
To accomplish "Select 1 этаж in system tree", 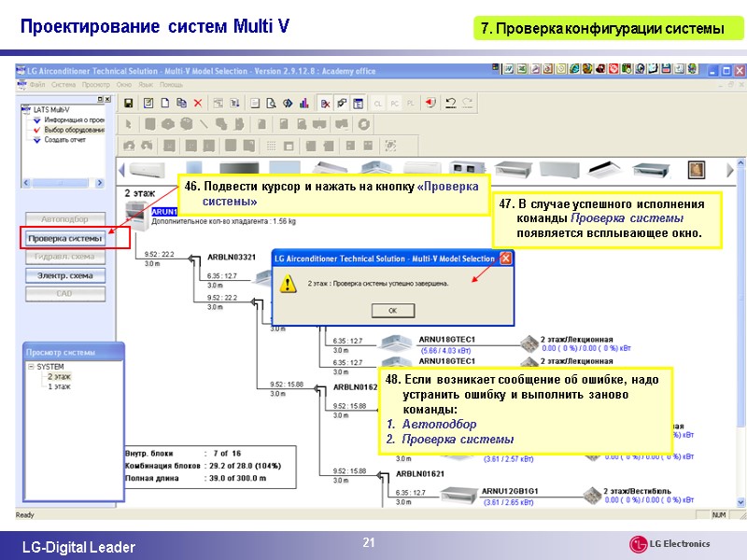I will 59,386.
